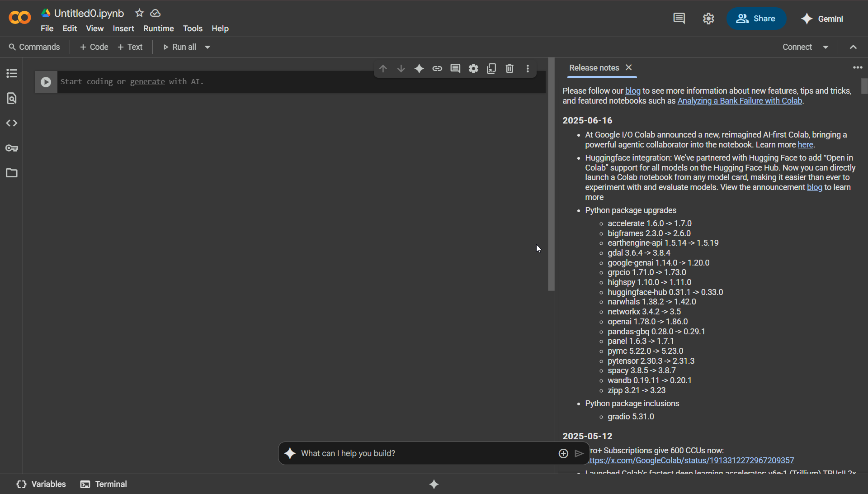Move cell up arrow

[x=383, y=68]
